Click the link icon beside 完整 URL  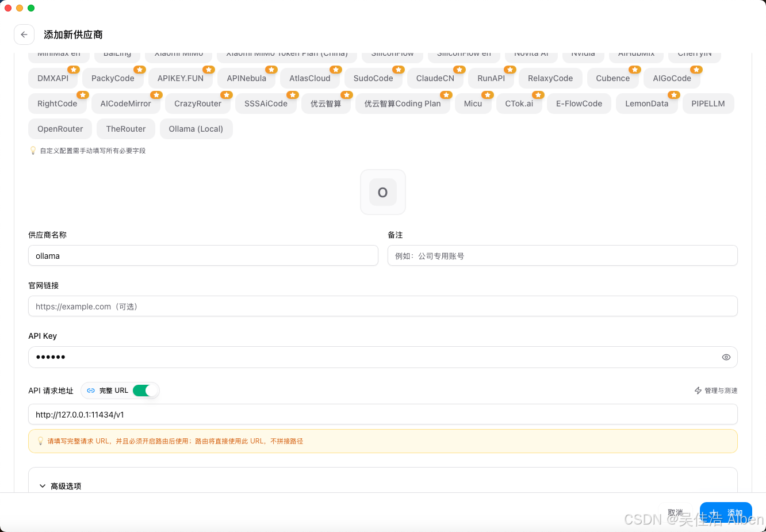[x=91, y=391]
